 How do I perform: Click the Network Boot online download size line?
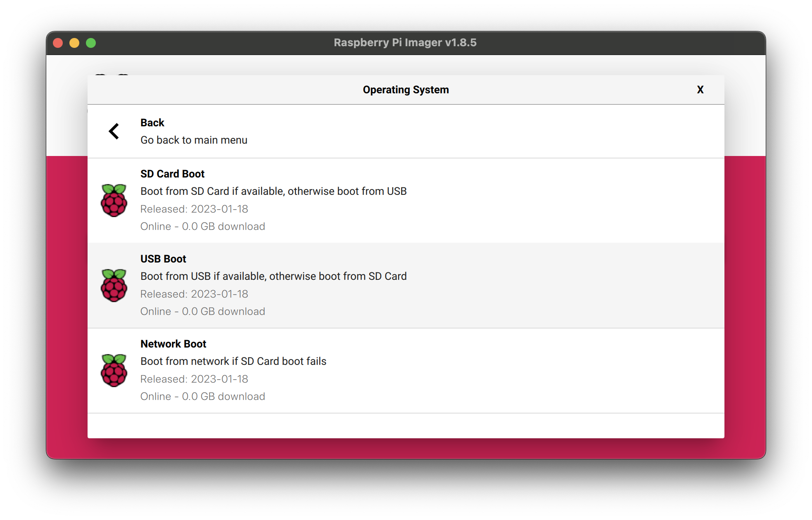click(202, 396)
